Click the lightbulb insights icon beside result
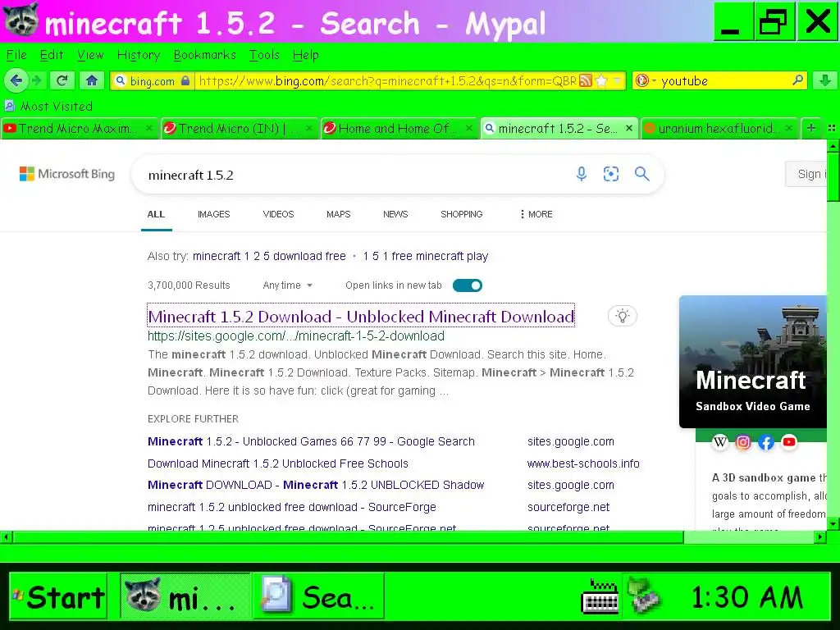 622,316
